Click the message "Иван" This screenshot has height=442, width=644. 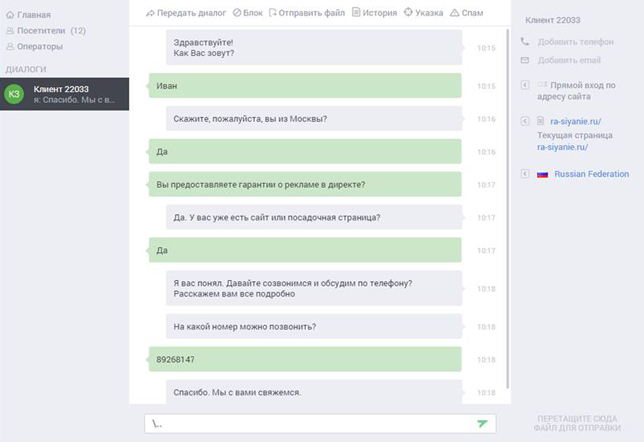305,85
